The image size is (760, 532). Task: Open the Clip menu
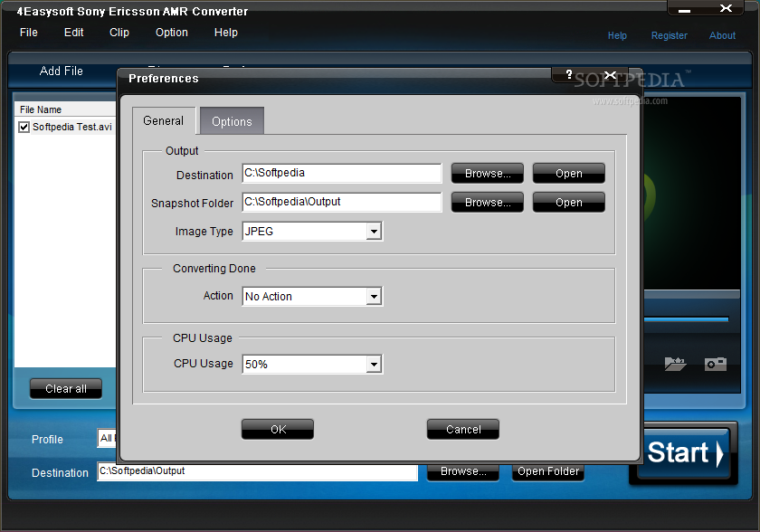point(119,33)
